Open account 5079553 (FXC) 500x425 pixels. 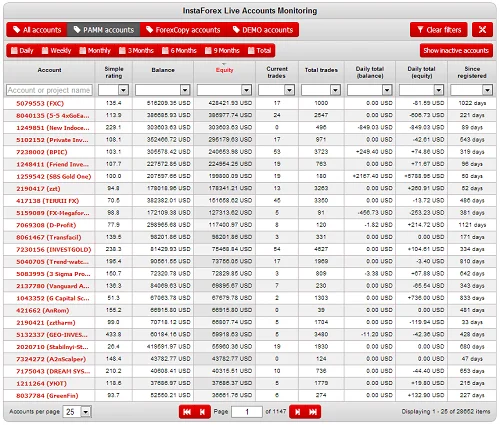click(40, 103)
